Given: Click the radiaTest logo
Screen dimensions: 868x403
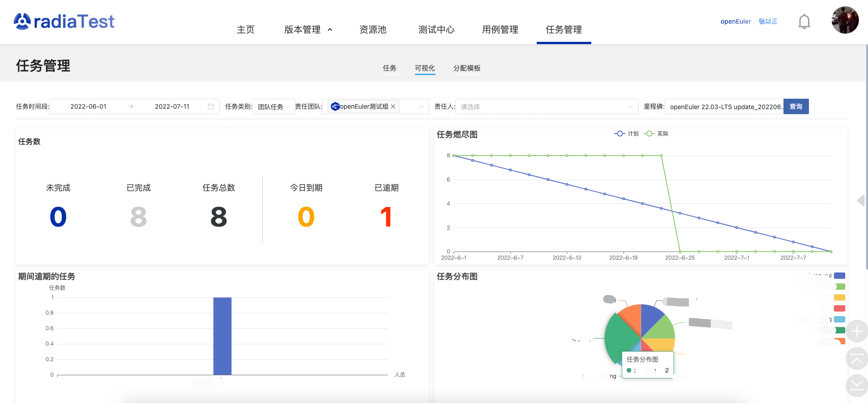Looking at the screenshot, I should [x=64, y=21].
